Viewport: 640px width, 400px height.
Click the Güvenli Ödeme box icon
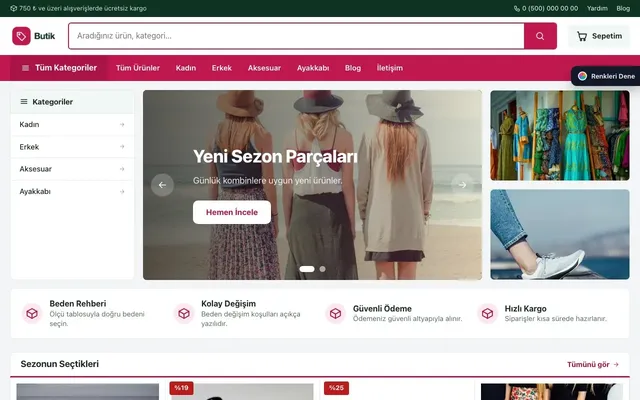pyautogui.click(x=336, y=313)
